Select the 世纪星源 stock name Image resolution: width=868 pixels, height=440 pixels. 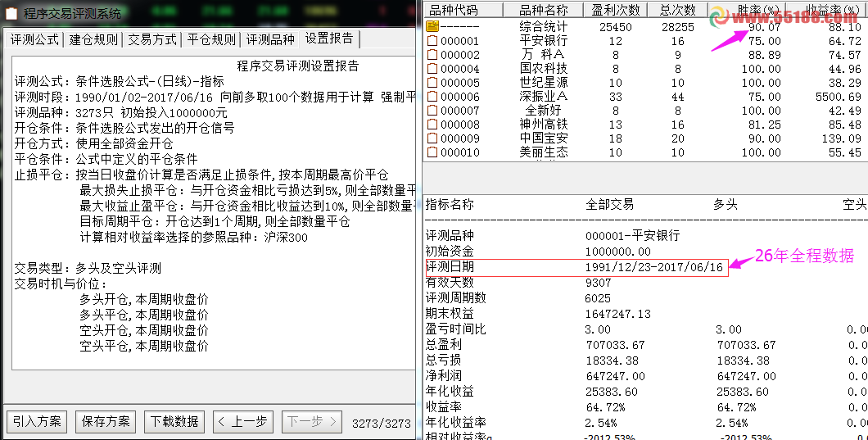coord(544,83)
